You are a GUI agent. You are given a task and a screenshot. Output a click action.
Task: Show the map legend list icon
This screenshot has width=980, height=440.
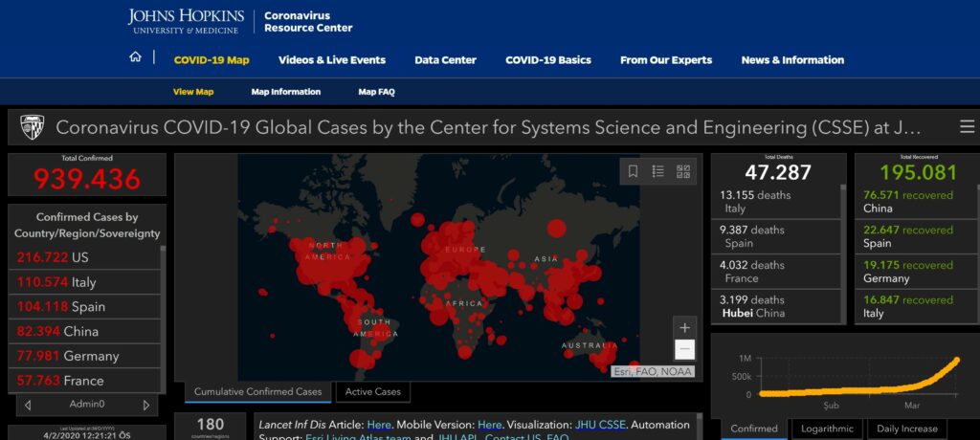(657, 171)
